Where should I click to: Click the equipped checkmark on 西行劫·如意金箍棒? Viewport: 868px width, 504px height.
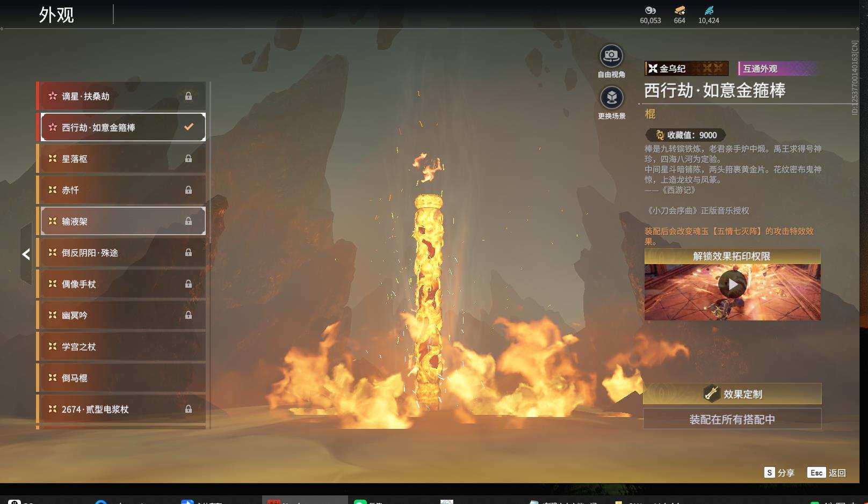pyautogui.click(x=189, y=127)
